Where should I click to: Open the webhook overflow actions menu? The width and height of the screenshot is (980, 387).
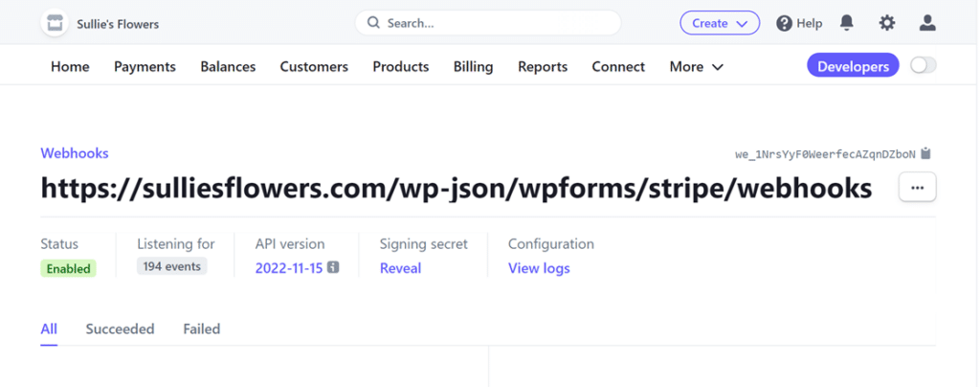[x=917, y=188]
